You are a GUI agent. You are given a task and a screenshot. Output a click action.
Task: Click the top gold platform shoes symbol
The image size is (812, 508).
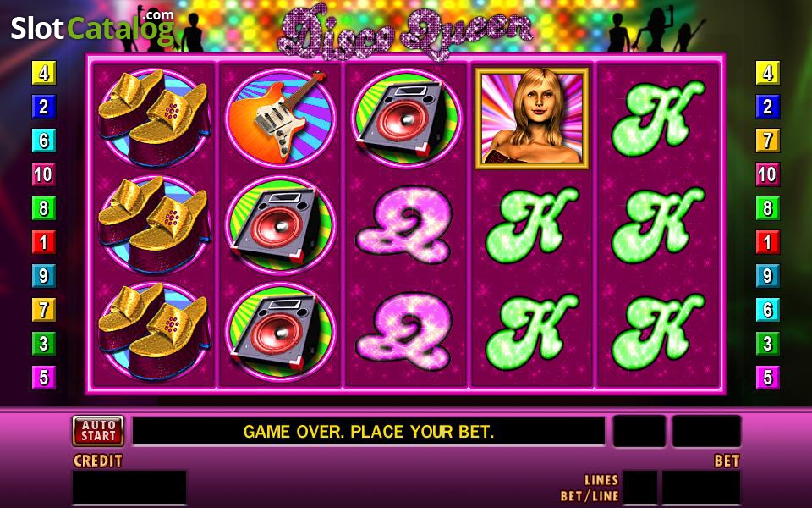154,118
